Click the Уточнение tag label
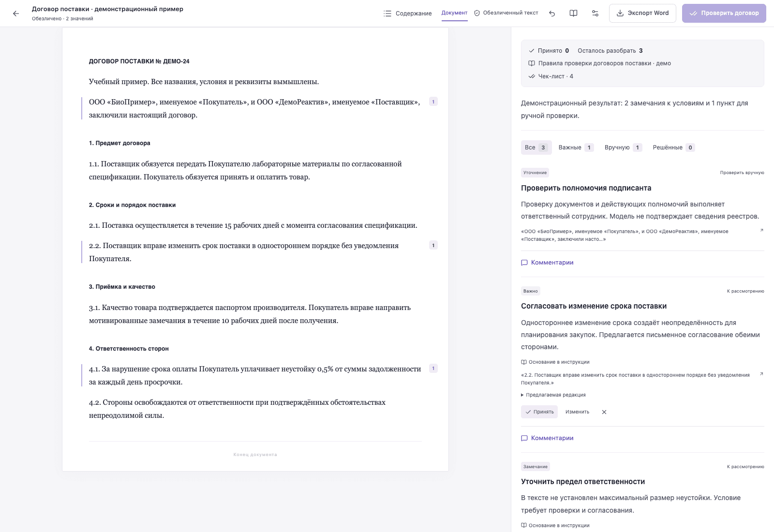 [535, 173]
